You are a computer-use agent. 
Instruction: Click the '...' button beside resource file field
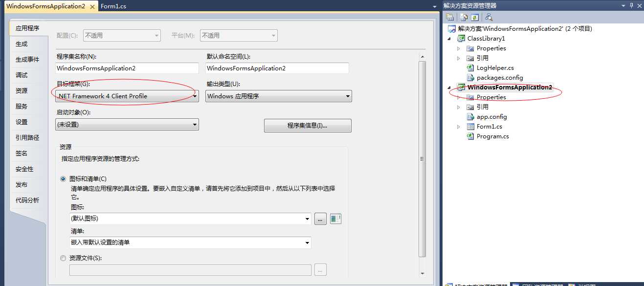tap(320, 270)
